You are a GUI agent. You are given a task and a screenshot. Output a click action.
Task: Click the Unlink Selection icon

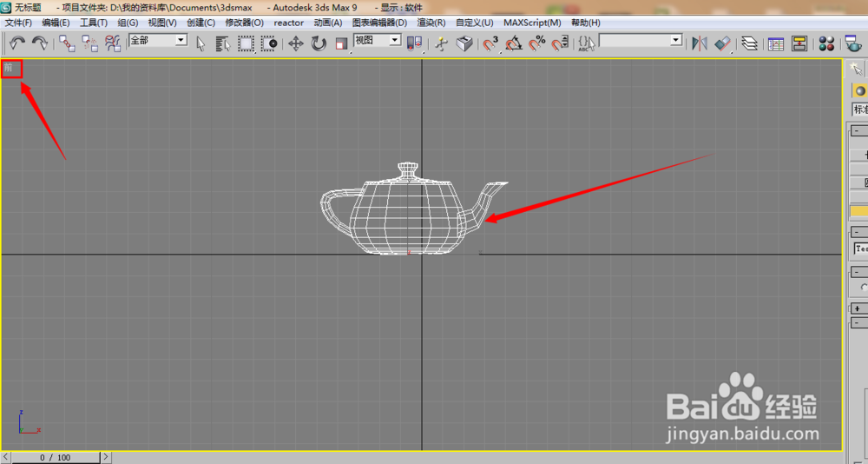90,43
